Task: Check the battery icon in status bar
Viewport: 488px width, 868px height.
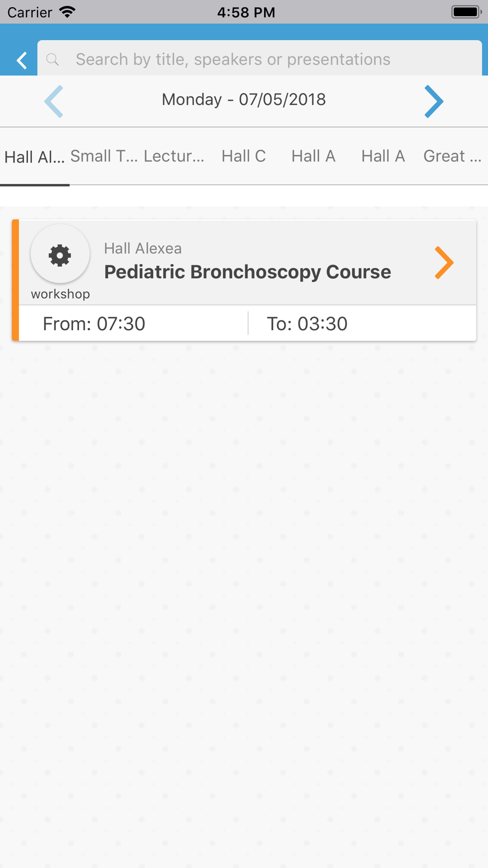Action: point(467,12)
